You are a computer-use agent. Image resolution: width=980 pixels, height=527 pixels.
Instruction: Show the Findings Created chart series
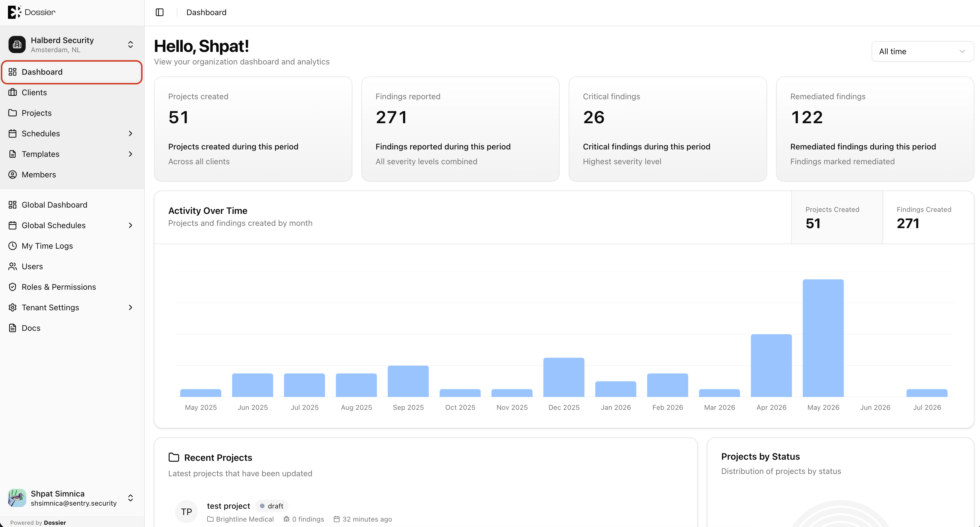click(928, 217)
